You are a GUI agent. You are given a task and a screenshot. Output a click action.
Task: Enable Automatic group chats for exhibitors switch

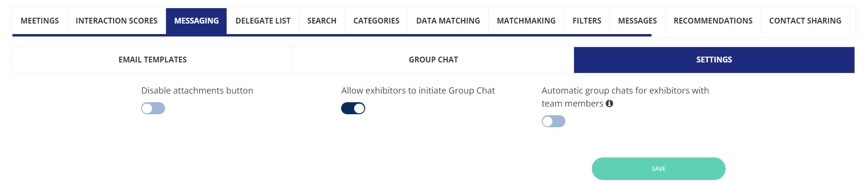[x=553, y=121]
